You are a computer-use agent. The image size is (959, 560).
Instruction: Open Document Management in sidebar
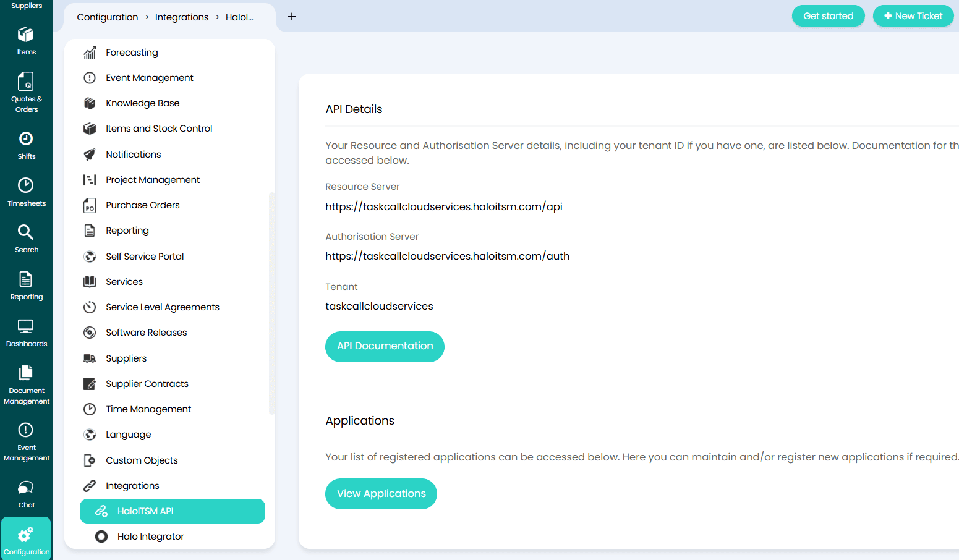pyautogui.click(x=26, y=384)
